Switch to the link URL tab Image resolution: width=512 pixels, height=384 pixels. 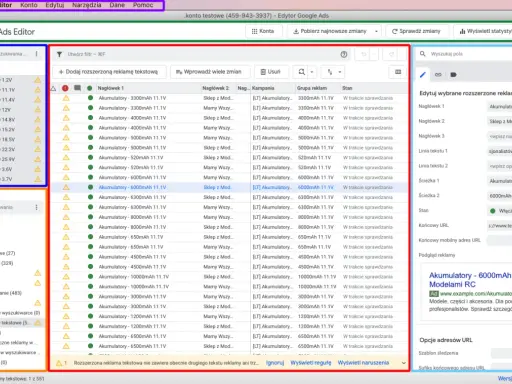pos(438,75)
